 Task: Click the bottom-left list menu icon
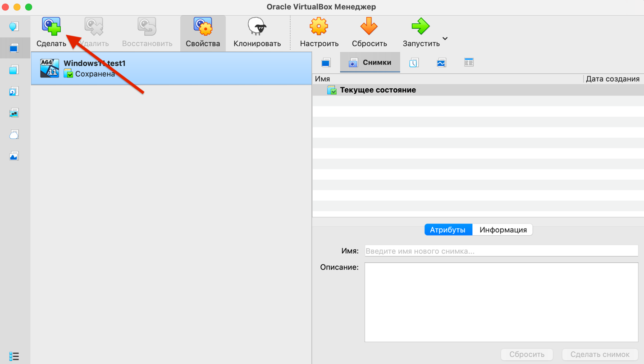click(x=14, y=356)
